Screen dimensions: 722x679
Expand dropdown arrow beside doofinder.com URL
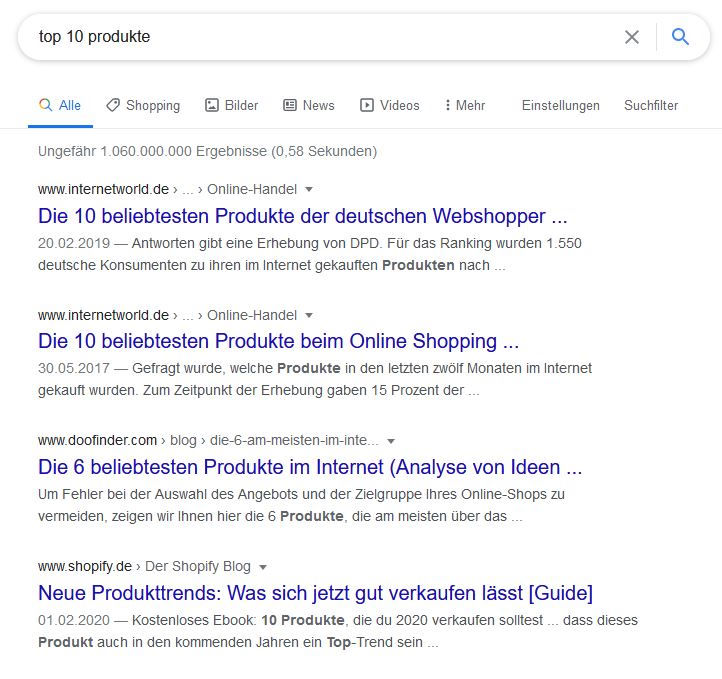[391, 441]
